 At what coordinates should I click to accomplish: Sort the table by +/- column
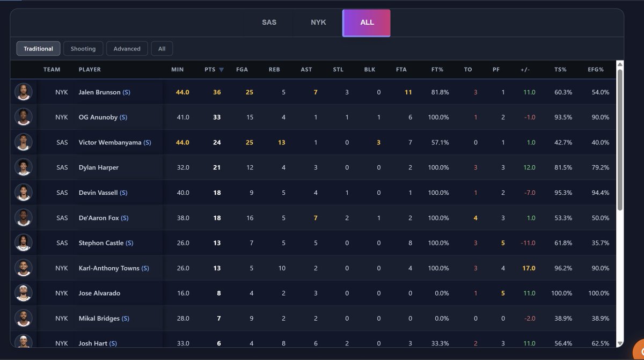coord(525,70)
